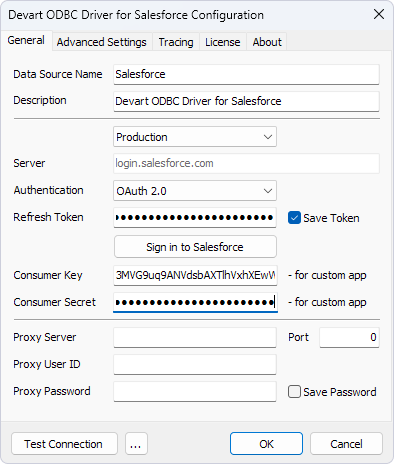Click the Consumer Key field

(195, 275)
